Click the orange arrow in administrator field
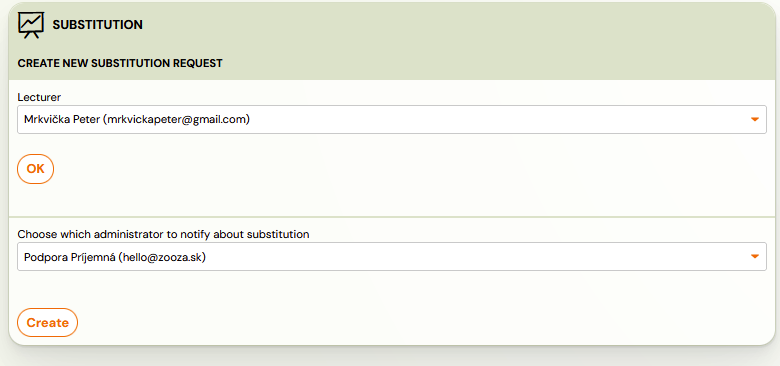780x366 pixels. [x=755, y=257]
